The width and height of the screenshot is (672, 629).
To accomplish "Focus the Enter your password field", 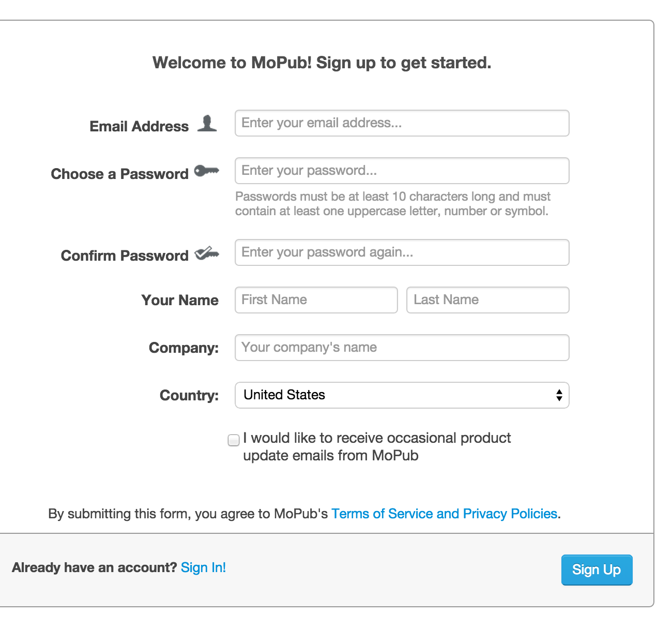I will coord(402,171).
